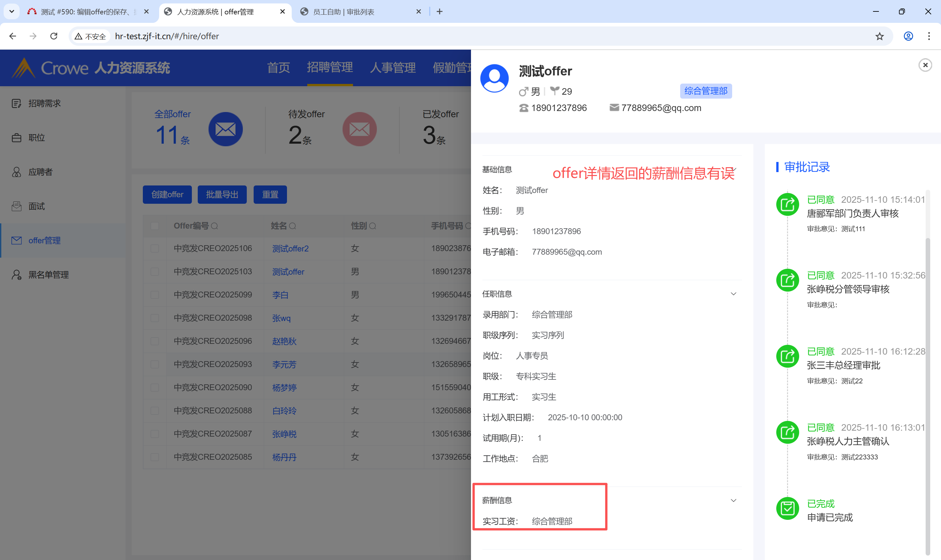Image resolution: width=941 pixels, height=560 pixels.
Task: Select checkbox for 中竞发CREO2025099 row
Action: click(x=155, y=295)
